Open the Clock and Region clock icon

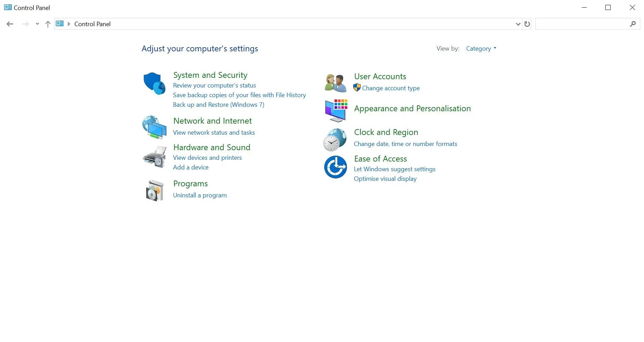tap(335, 139)
